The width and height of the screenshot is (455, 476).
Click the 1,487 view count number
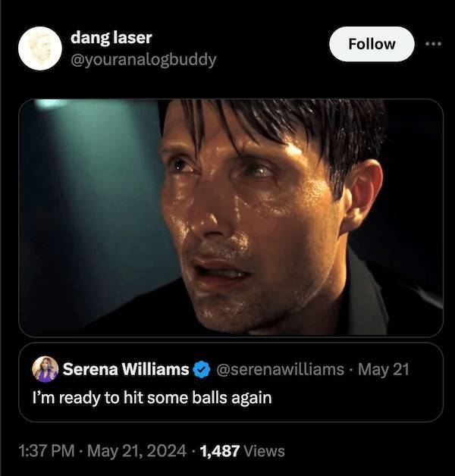pos(219,451)
